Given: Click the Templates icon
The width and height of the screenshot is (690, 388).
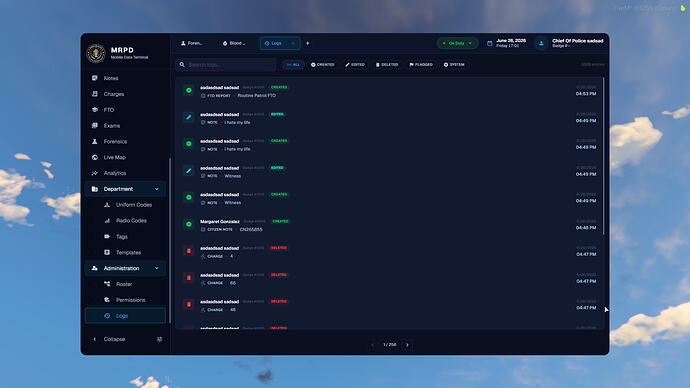Looking at the screenshot, I should click(x=107, y=252).
